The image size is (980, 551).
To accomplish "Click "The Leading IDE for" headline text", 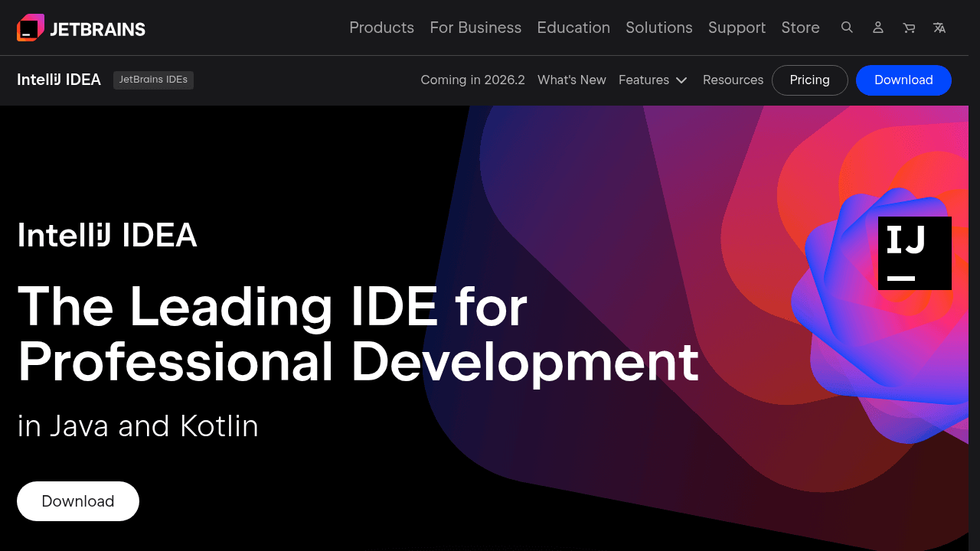I will [272, 306].
